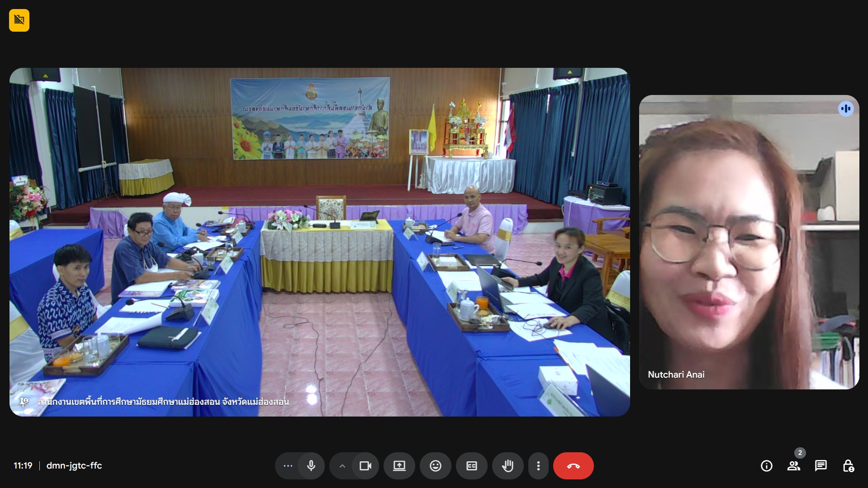Expand video settings chevron arrow
This screenshot has height=488, width=868.
tap(342, 466)
